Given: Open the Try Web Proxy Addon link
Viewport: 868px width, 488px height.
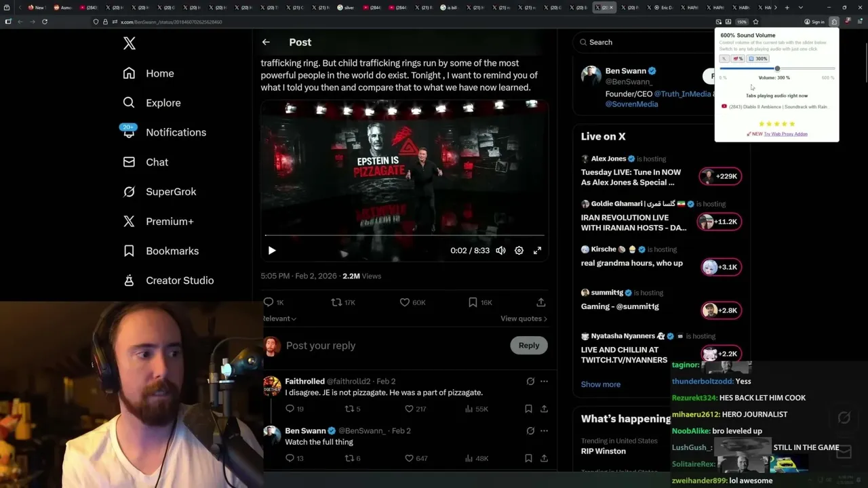Looking at the screenshot, I should tap(785, 134).
